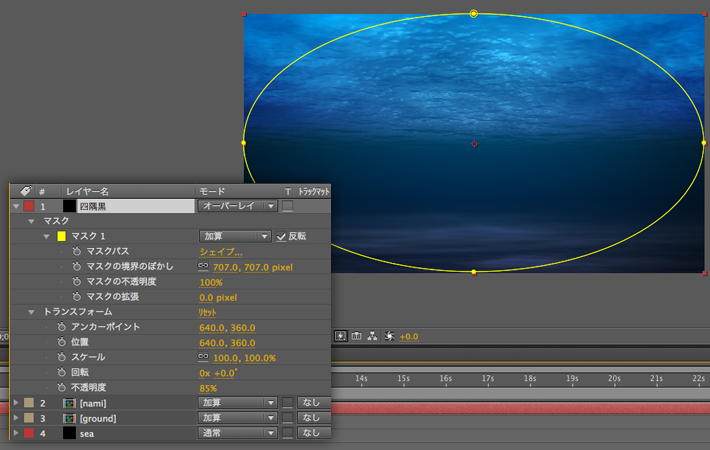710x450 pixels.
Task: Toggle preserve transparency box for 四隅黒 layer
Action: [x=287, y=206]
